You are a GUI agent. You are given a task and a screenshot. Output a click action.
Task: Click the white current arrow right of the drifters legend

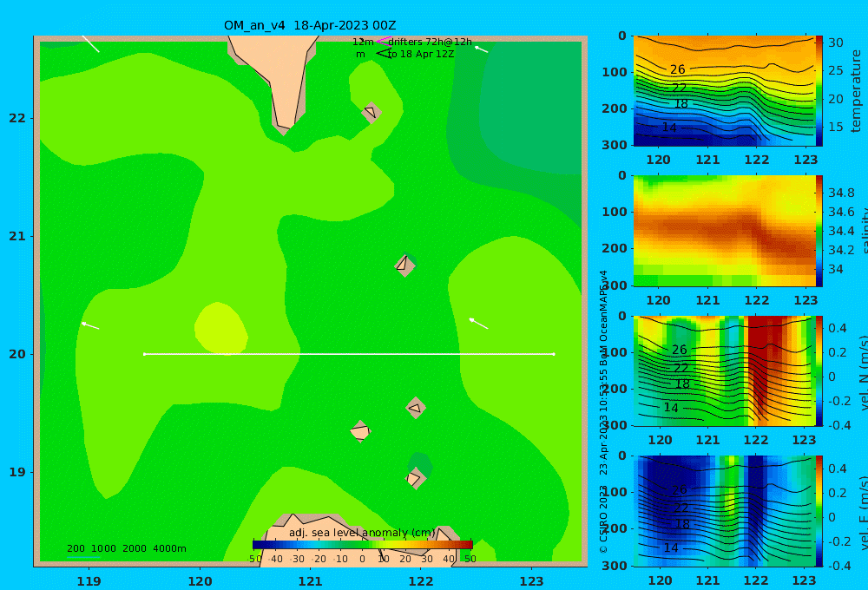tap(481, 49)
